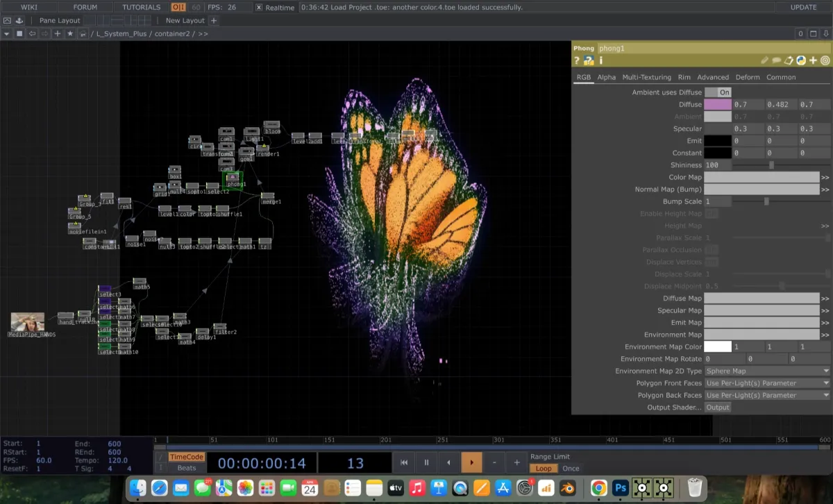Open Photoshop from the Dock

[x=621, y=488]
